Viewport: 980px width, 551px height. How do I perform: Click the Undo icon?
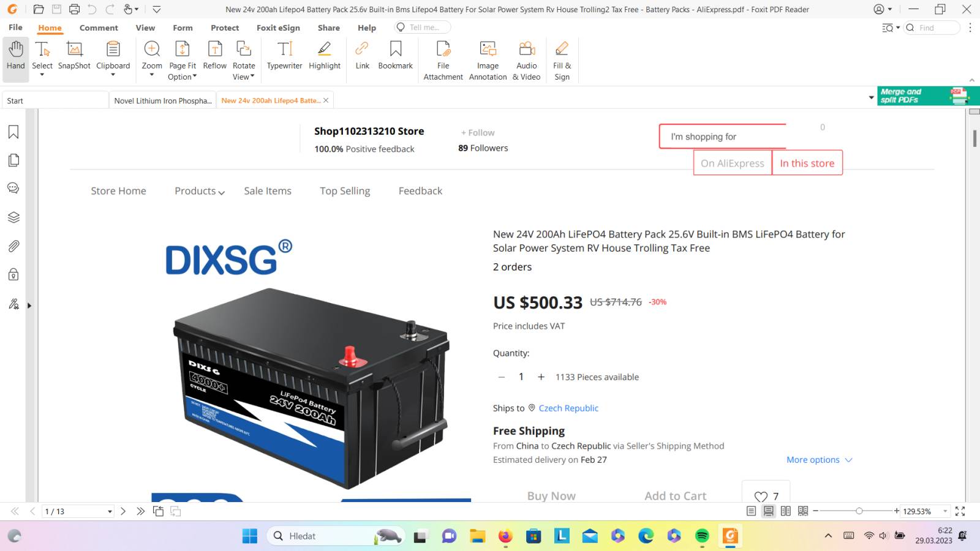tap(92, 9)
